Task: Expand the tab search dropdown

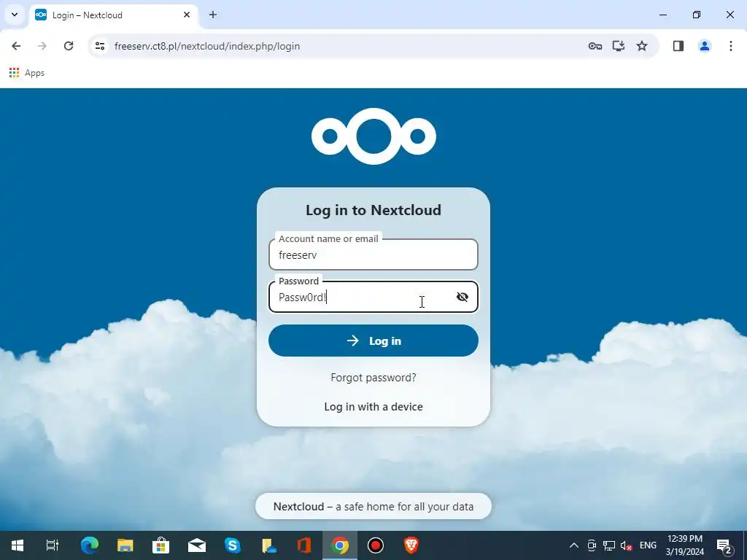Action: pos(15,15)
